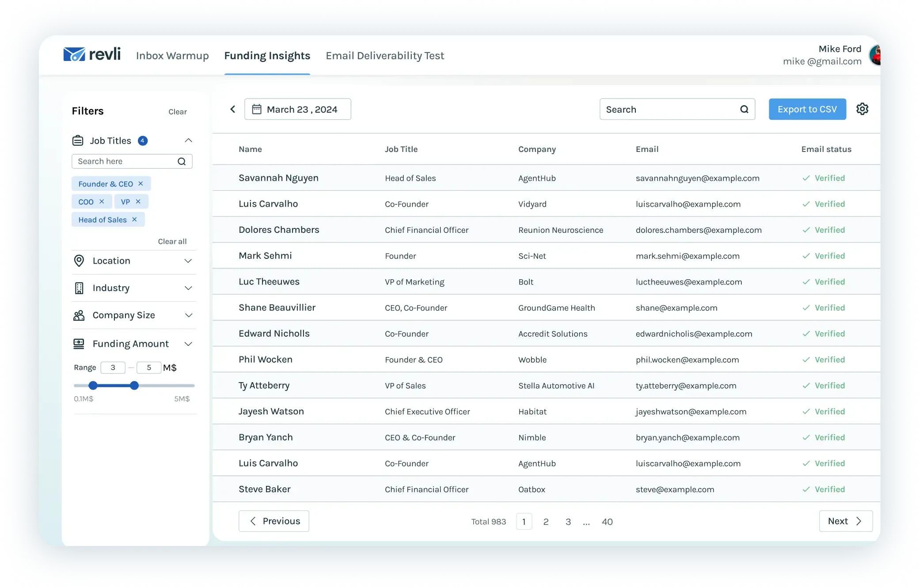
Task: Go back with the left arrow beside date
Action: (233, 109)
